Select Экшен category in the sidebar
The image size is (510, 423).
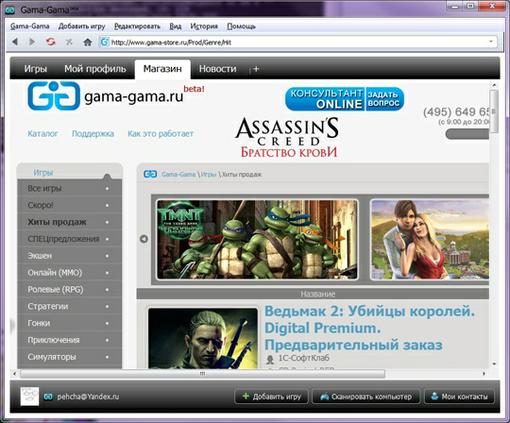(x=70, y=256)
